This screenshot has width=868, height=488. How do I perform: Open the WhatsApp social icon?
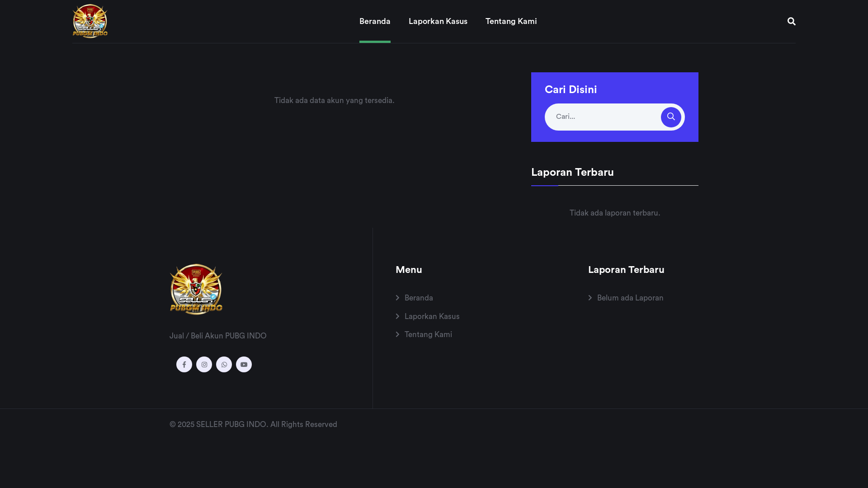click(x=224, y=364)
